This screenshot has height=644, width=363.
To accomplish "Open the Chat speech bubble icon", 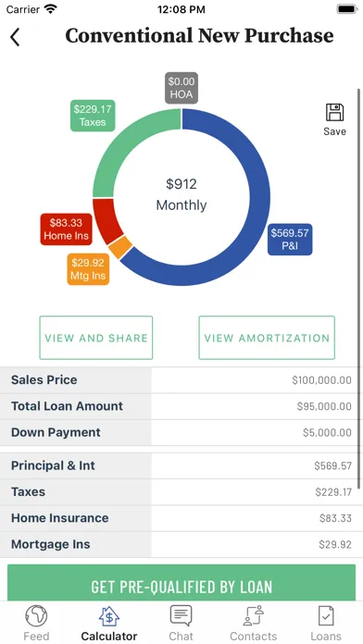I will (x=181, y=616).
